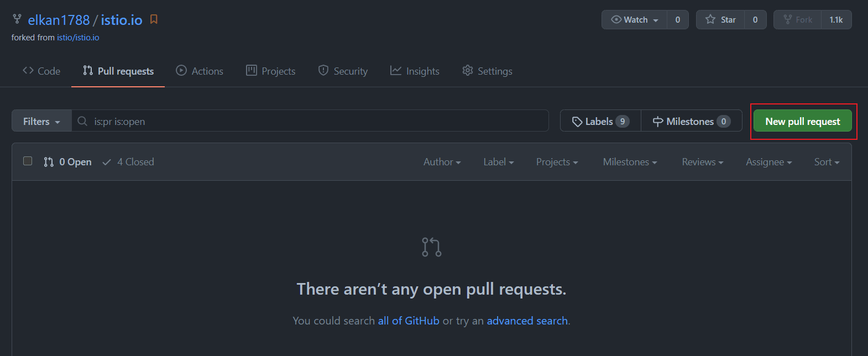Focus the is:pr is:open search field
868x356 pixels.
click(x=310, y=121)
